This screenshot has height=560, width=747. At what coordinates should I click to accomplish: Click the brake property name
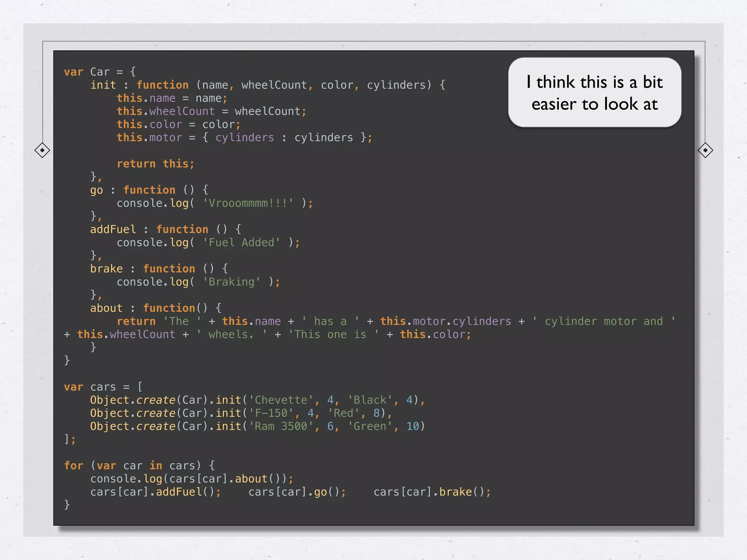(106, 269)
